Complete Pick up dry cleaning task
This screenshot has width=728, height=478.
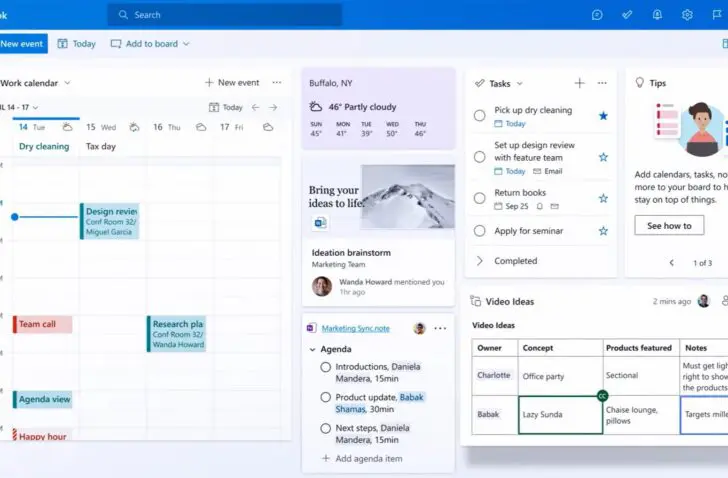coord(480,115)
